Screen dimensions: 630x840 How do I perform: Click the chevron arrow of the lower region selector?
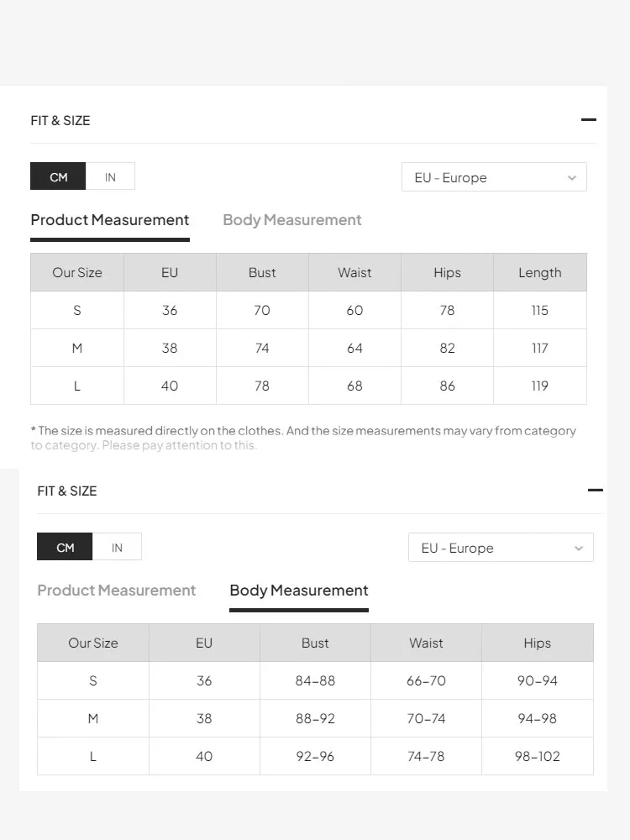pyautogui.click(x=579, y=548)
